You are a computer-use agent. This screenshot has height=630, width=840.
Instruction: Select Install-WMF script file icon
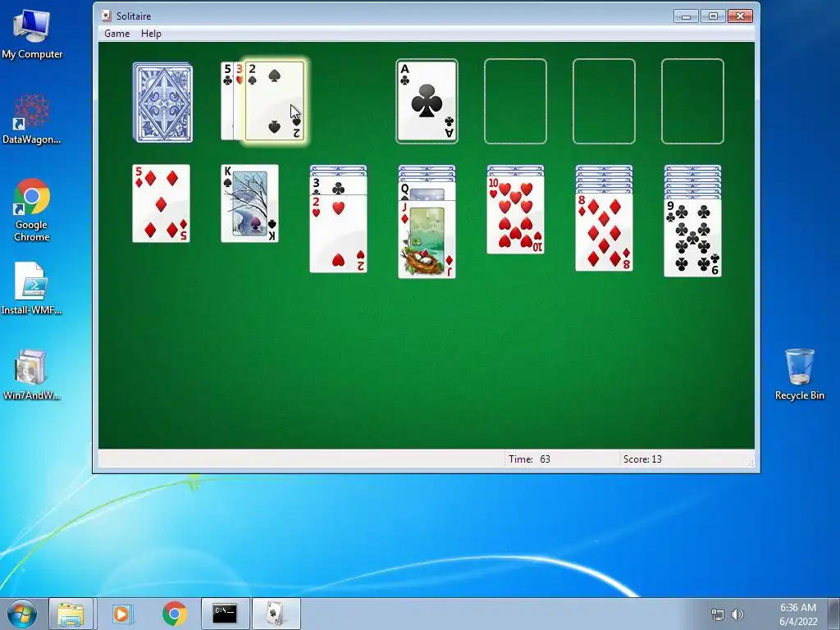[x=32, y=288]
